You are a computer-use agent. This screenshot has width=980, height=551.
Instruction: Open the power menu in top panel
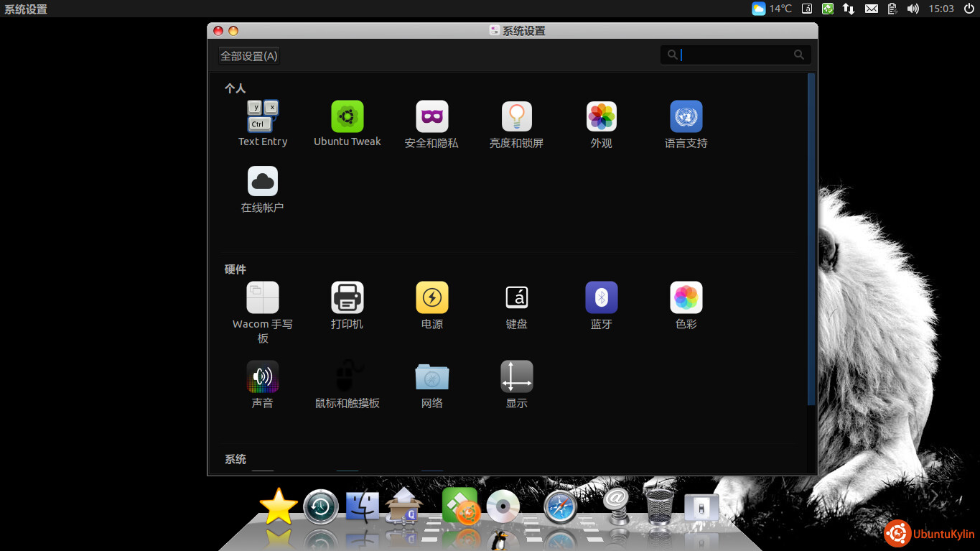pos(968,9)
